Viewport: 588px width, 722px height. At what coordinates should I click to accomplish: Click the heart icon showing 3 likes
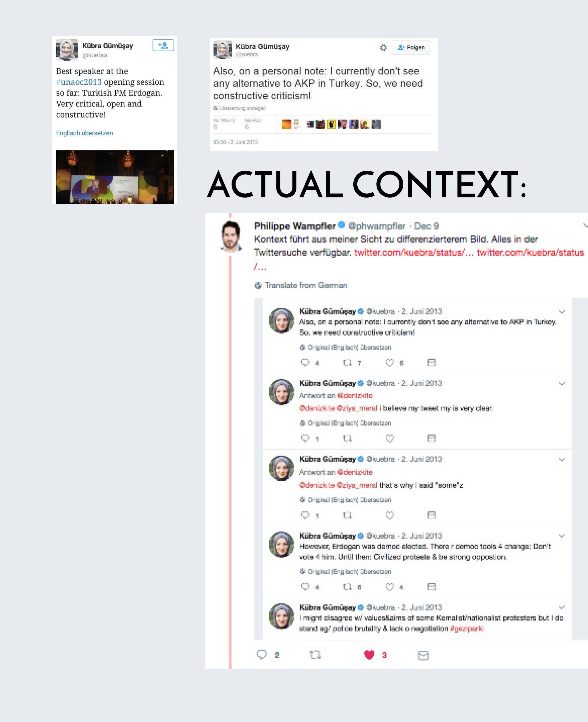pos(369,655)
